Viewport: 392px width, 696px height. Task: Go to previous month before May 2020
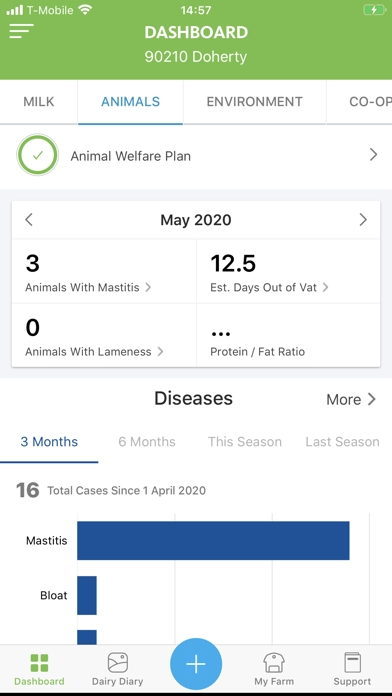coord(29,220)
